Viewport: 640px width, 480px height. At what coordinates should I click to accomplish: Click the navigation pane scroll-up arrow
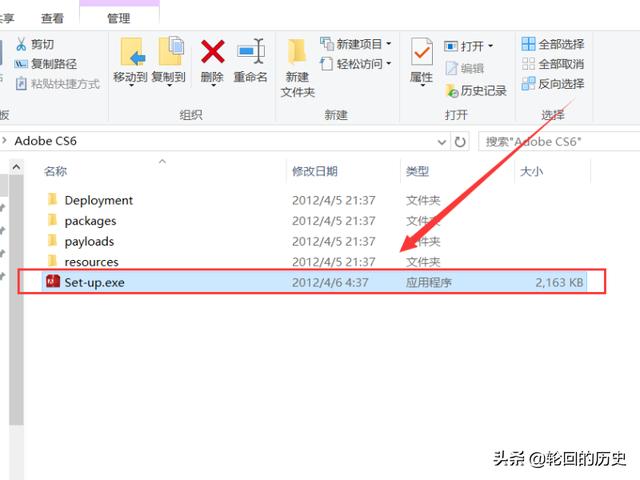point(16,167)
